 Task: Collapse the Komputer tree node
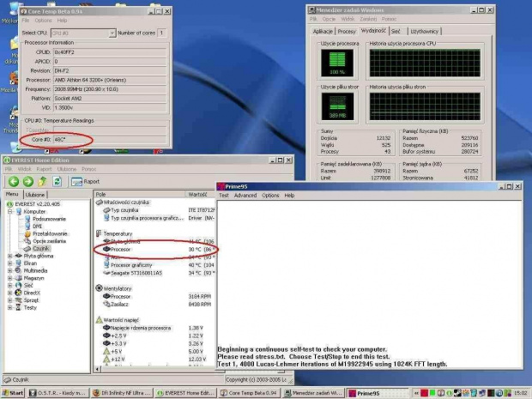point(9,211)
